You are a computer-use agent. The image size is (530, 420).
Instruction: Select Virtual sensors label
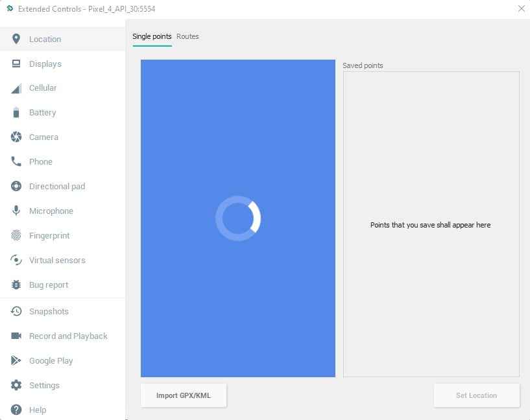(57, 261)
